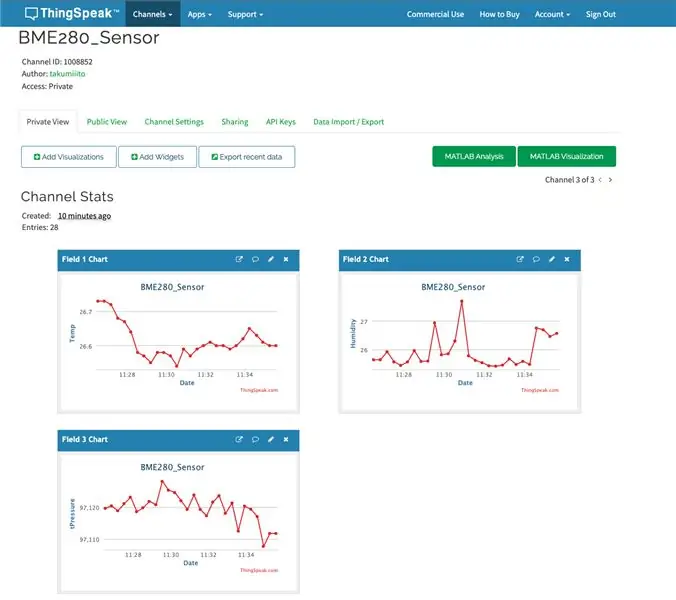Close the Field 1 Chart widget

[286, 259]
